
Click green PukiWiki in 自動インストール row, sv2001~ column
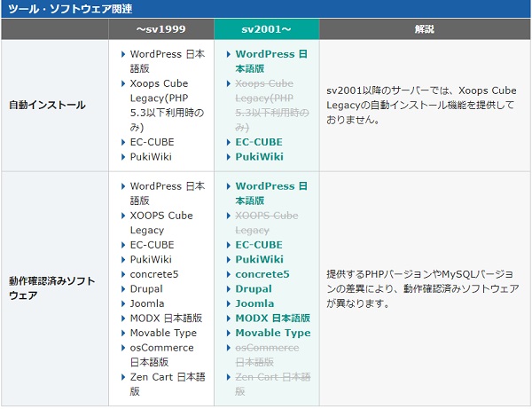(x=260, y=156)
